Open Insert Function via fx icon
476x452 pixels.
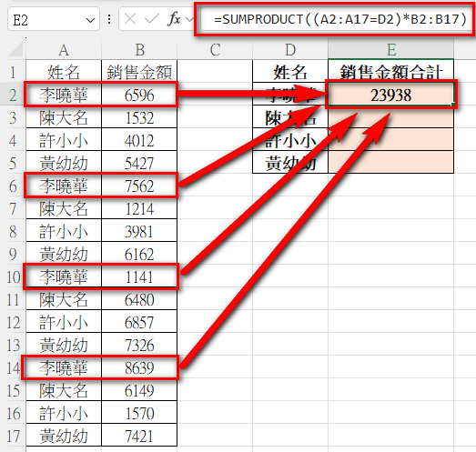174,19
